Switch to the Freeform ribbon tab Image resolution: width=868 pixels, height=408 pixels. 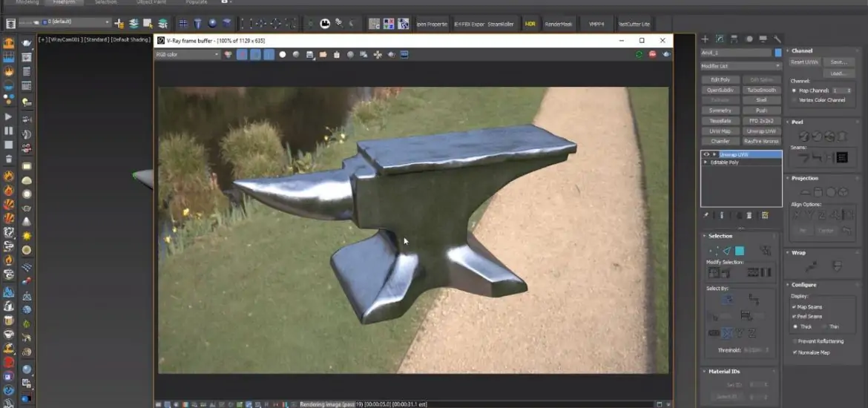point(64,2)
